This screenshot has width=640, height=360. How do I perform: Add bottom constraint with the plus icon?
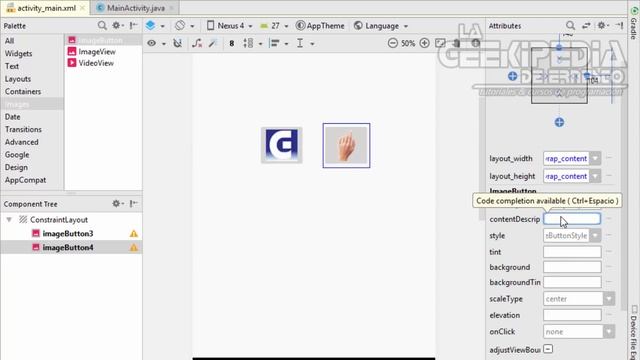pos(559,122)
